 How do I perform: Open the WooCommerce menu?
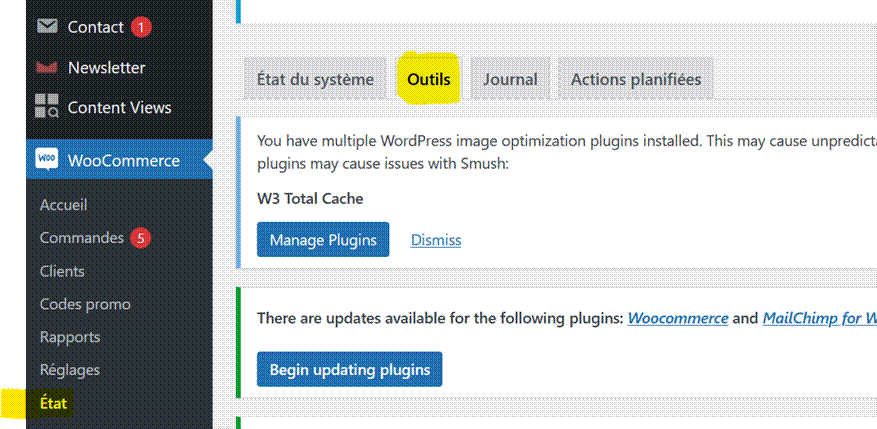[119, 161]
